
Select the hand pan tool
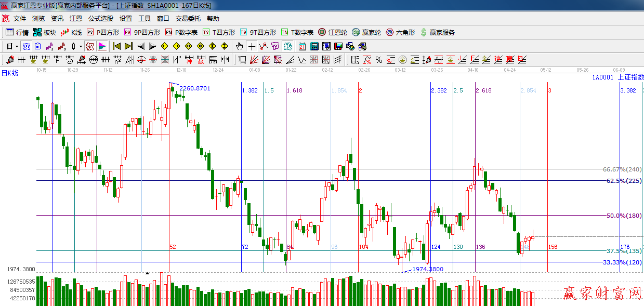239,46
